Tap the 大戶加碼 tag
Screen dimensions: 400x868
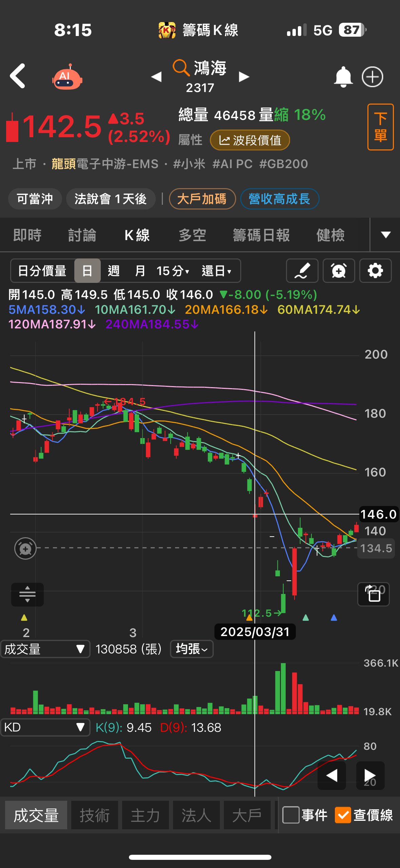202,199
